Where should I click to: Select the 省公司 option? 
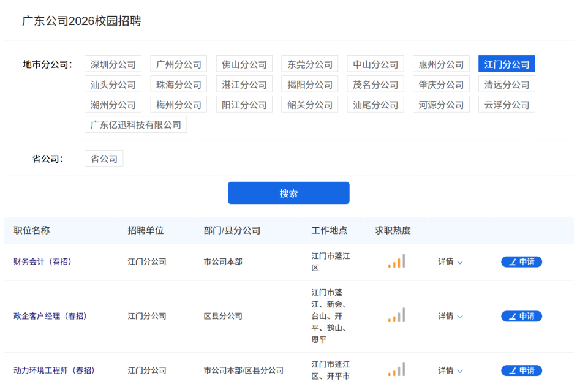pyautogui.click(x=104, y=158)
